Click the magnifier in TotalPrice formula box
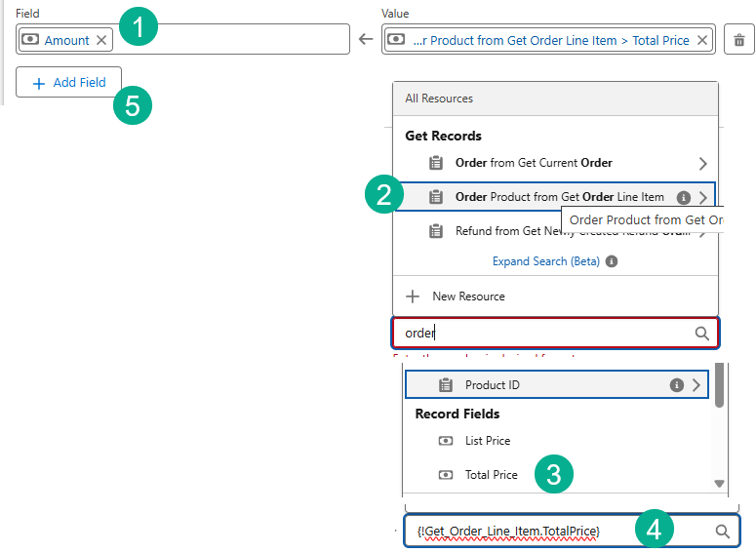Image resolution: width=756 pixels, height=553 pixels. [x=723, y=531]
